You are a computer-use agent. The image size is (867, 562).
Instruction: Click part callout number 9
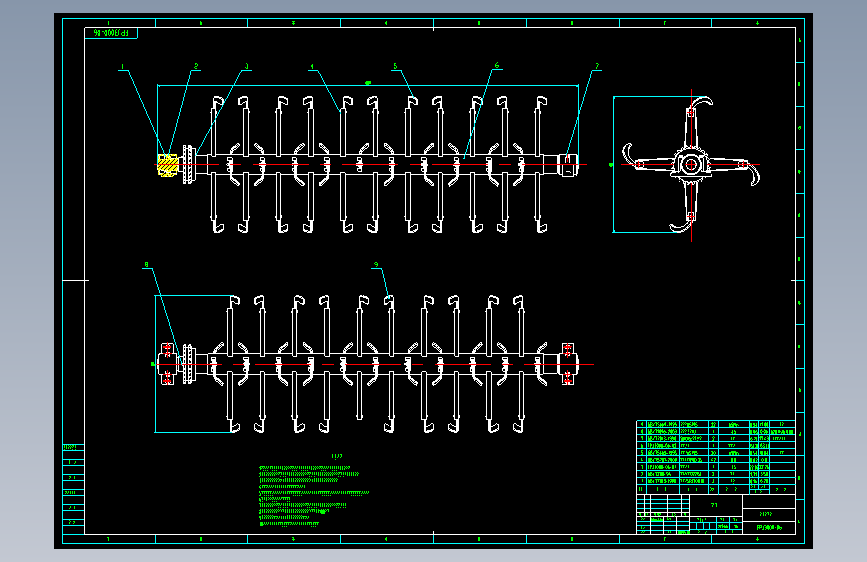pyautogui.click(x=376, y=265)
